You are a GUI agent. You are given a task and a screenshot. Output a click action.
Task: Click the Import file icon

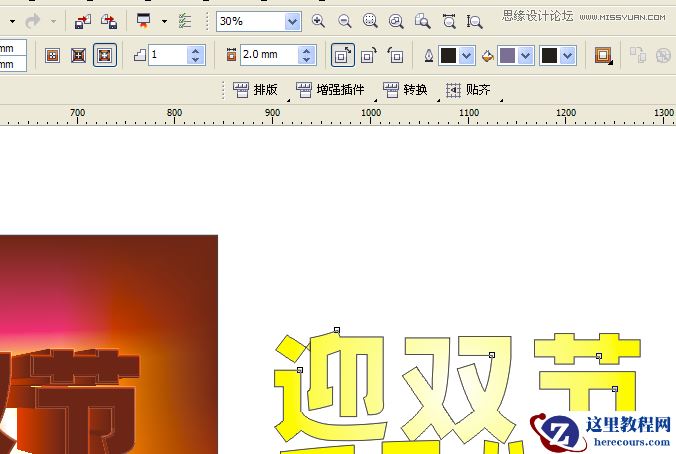point(82,21)
